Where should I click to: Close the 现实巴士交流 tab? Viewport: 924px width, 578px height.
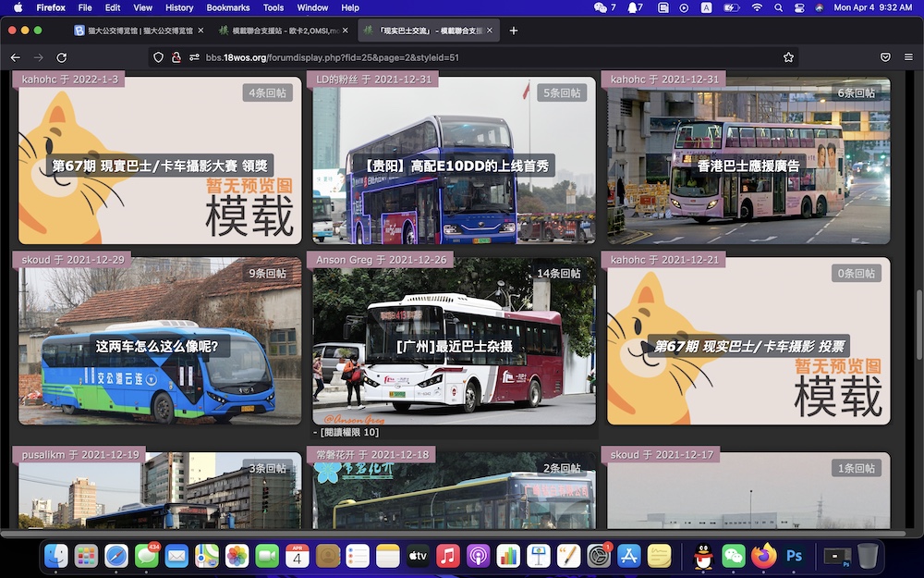coord(490,31)
